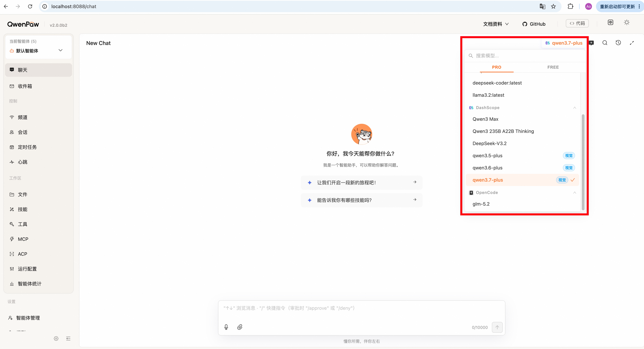The height and width of the screenshot is (349, 644).
Task: Collapse the sidebar using menu-fold icon
Action: point(68,339)
